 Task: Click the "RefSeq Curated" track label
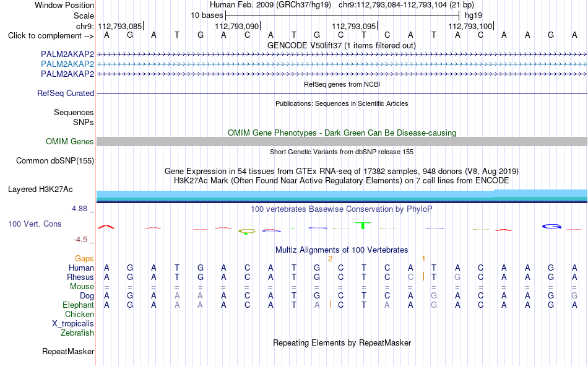coord(65,93)
